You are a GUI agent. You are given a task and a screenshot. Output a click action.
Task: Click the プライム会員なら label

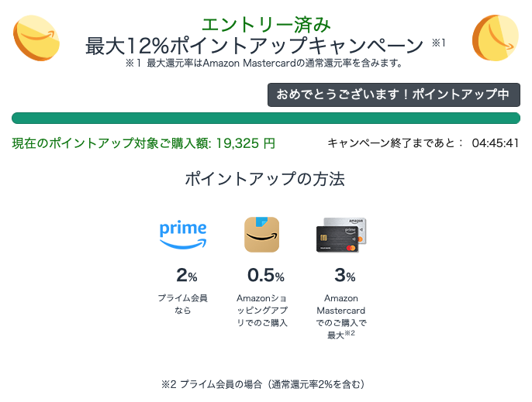point(182,304)
